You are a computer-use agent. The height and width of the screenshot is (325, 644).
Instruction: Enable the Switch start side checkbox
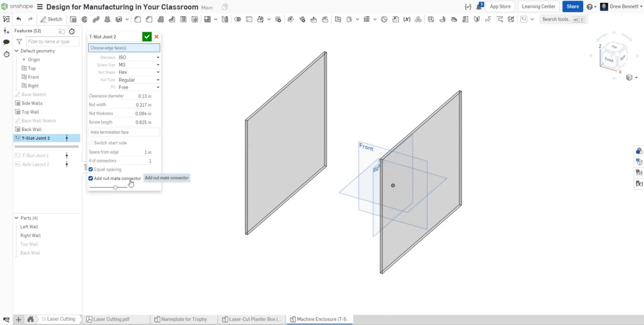click(91, 143)
